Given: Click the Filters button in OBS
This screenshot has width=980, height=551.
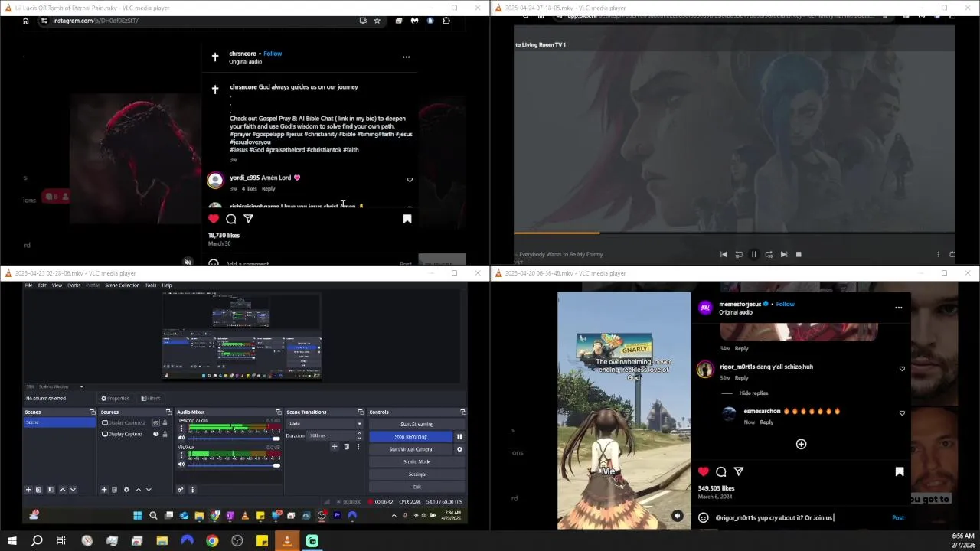Looking at the screenshot, I should 152,398.
